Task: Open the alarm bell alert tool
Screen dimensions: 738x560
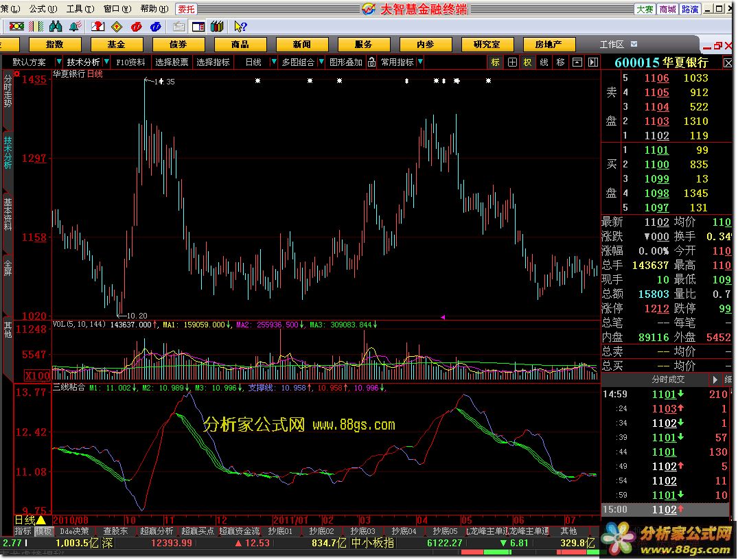Action: (75, 26)
